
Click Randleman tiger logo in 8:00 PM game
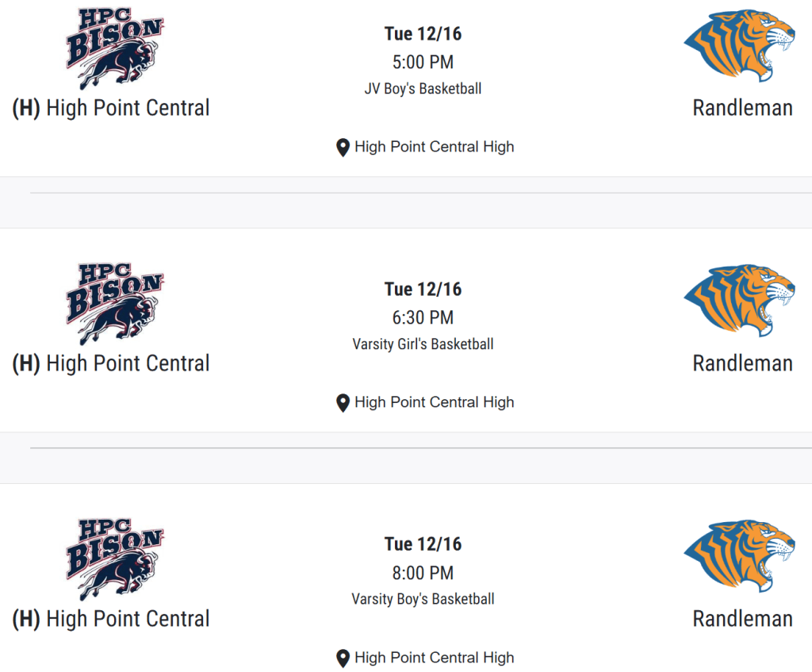(x=739, y=556)
